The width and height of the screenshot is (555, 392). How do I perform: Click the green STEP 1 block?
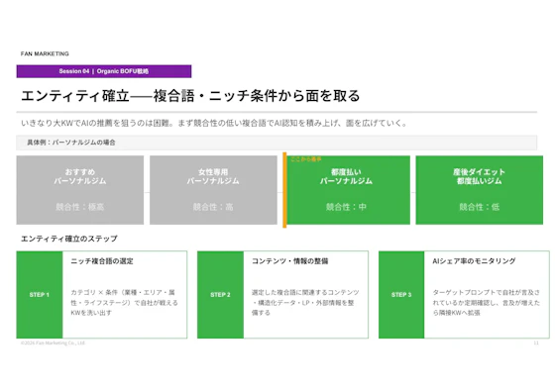click(x=40, y=294)
